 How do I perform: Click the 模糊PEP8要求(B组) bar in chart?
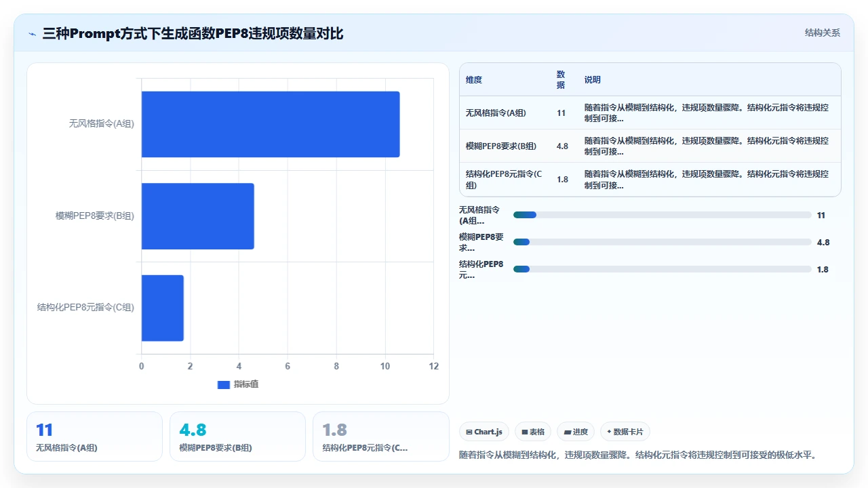[x=198, y=216]
